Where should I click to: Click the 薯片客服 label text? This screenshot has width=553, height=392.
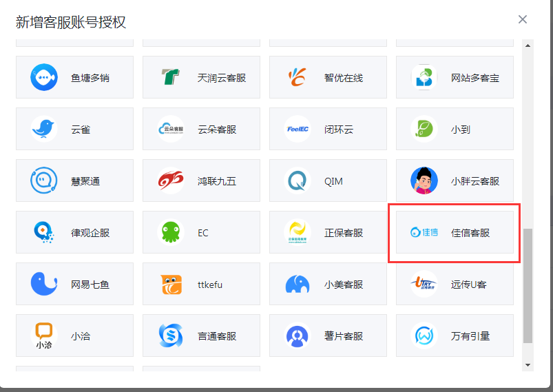pos(344,336)
